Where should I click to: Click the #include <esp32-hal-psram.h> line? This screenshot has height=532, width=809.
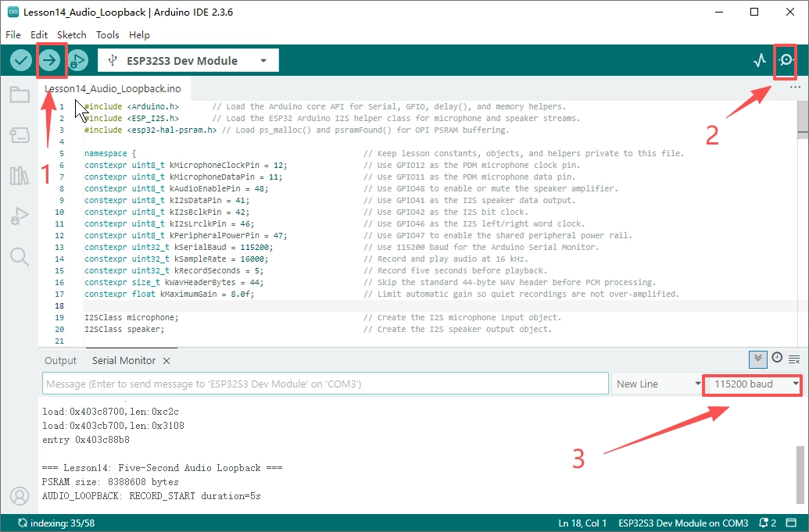(151, 130)
